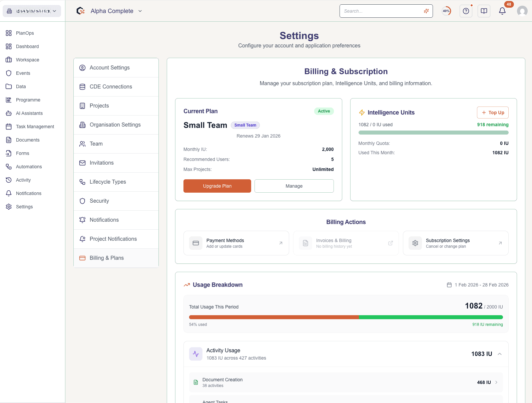The width and height of the screenshot is (532, 403).
Task: Click the Alpha Complete logo icon
Action: tap(80, 11)
